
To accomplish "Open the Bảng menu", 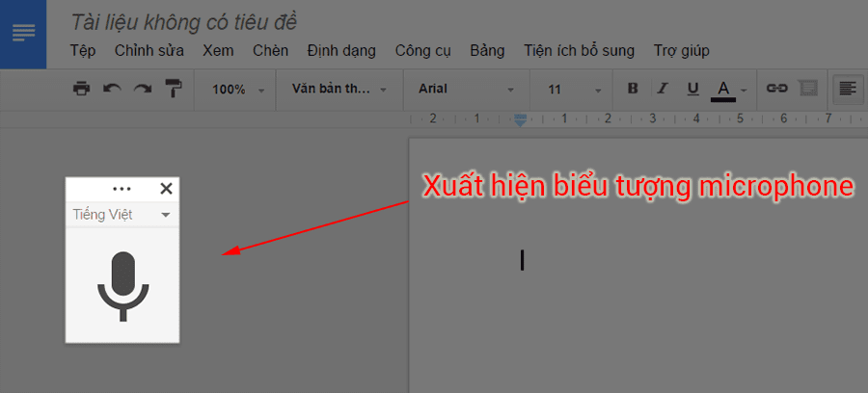I will 488,51.
